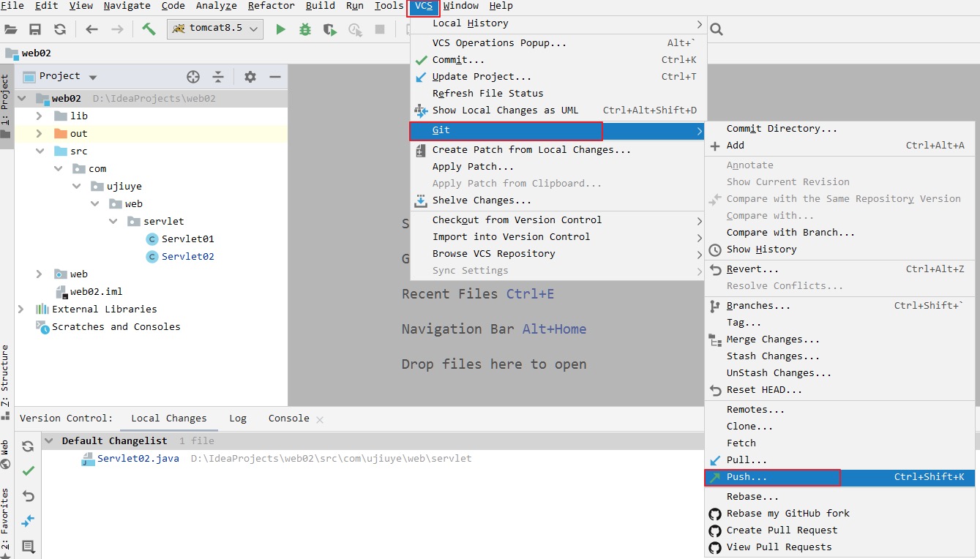Close the Console tab with its X
The height and width of the screenshot is (559, 980).
coord(320,419)
